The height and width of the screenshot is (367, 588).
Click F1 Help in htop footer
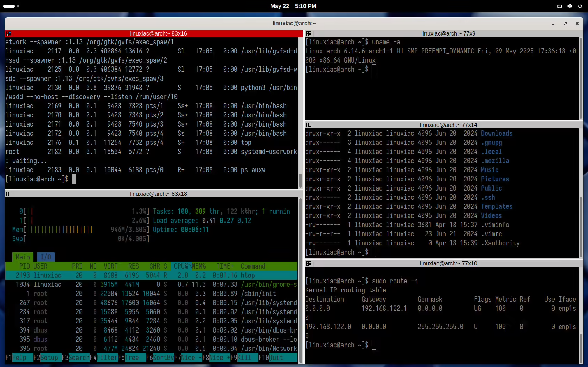(x=19, y=358)
